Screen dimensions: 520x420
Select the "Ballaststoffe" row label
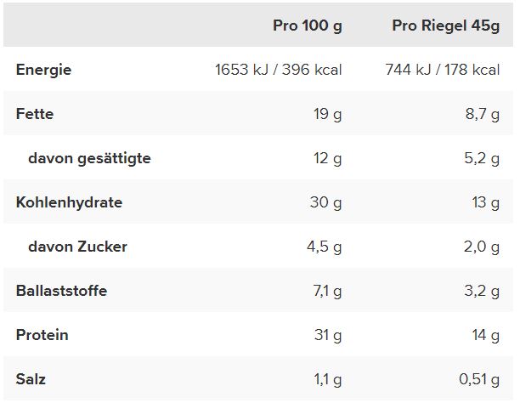[60, 291]
